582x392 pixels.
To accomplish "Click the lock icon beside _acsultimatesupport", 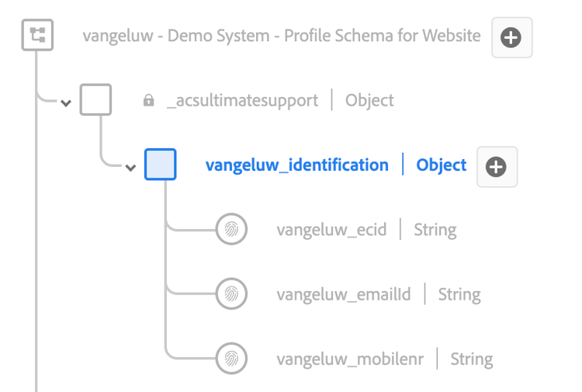I will tap(149, 101).
